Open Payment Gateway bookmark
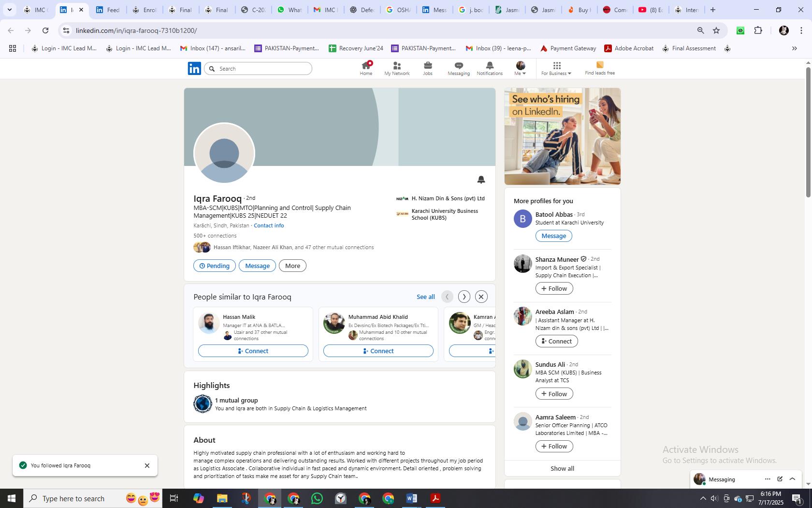This screenshot has width=812, height=508. [x=568, y=48]
